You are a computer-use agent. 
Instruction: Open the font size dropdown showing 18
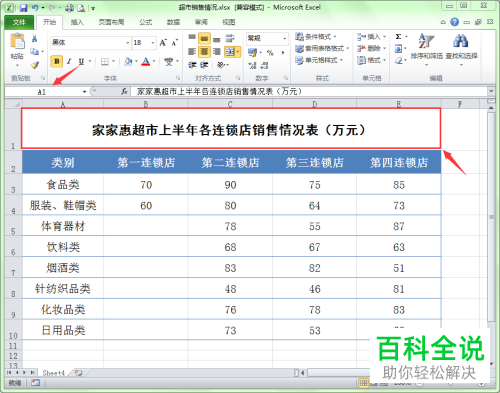[x=153, y=43]
